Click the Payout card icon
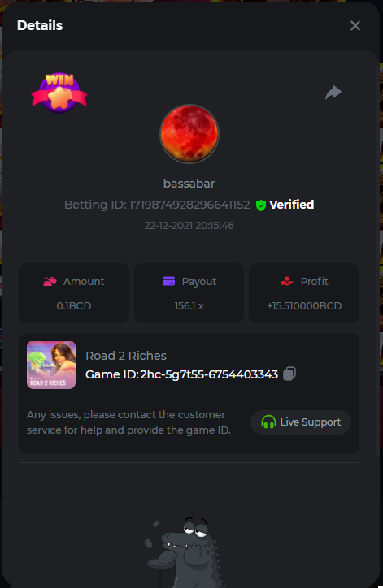Image resolution: width=383 pixels, height=588 pixels. [168, 281]
